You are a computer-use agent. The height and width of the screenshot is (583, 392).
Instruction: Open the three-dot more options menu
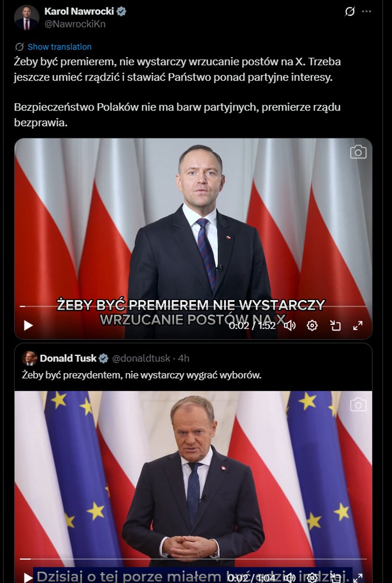point(367,12)
